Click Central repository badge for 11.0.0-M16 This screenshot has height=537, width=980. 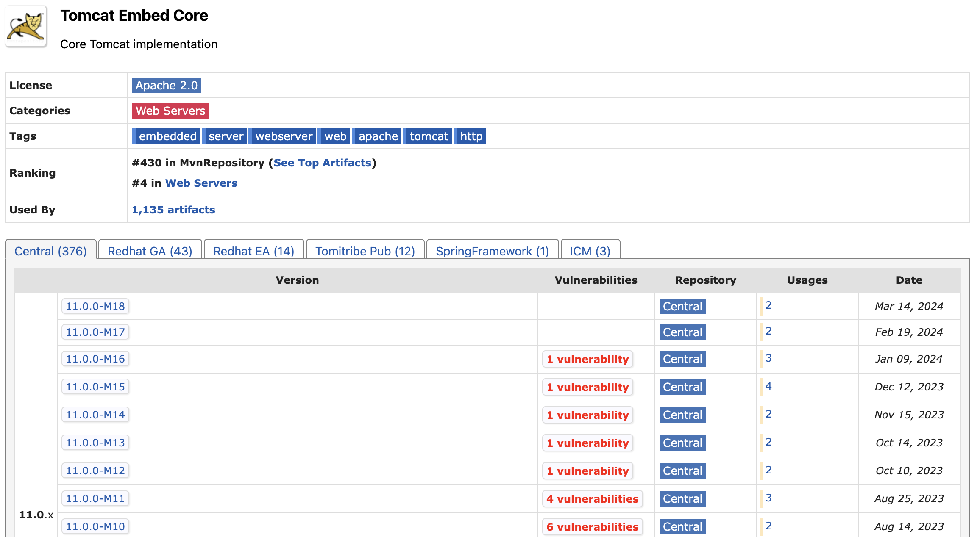click(x=682, y=359)
